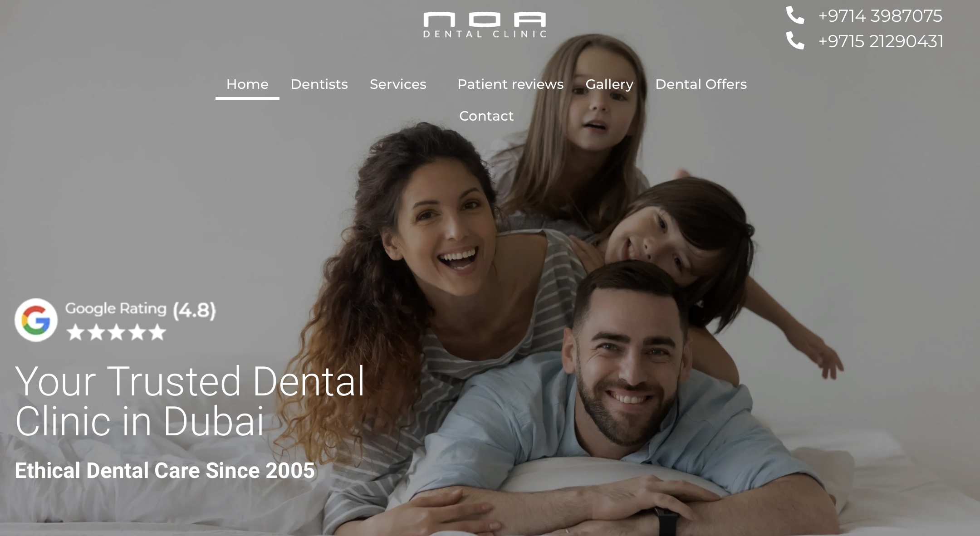Click the 'Your Trusted Dental Clinic in Dubai' heading
Image resolution: width=980 pixels, height=536 pixels.
tap(190, 401)
